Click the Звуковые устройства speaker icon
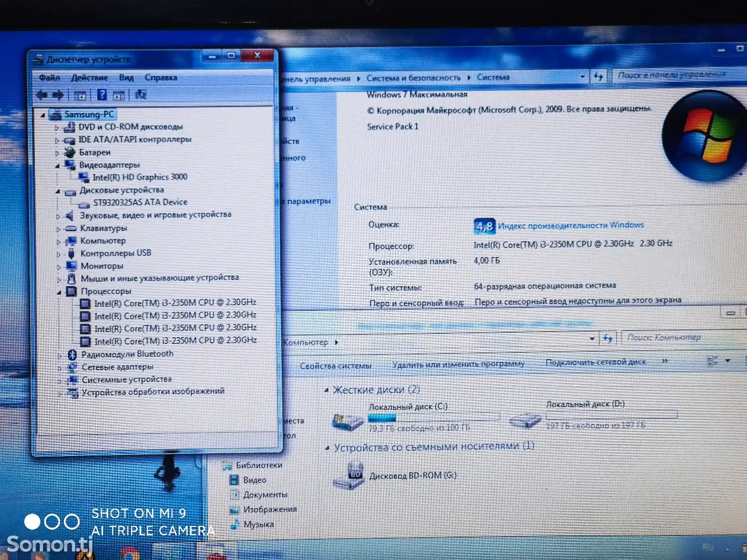This screenshot has height=560, width=747. point(70,216)
